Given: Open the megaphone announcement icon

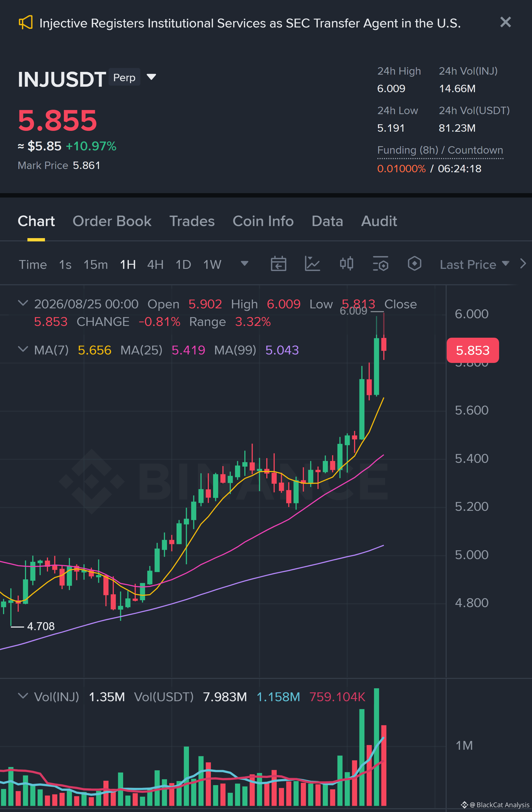Looking at the screenshot, I should [x=26, y=22].
